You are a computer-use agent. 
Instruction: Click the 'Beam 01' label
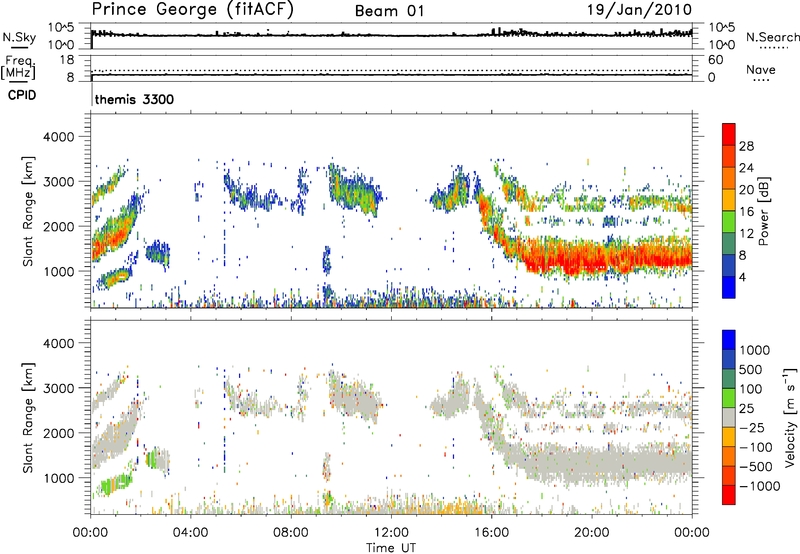390,11
